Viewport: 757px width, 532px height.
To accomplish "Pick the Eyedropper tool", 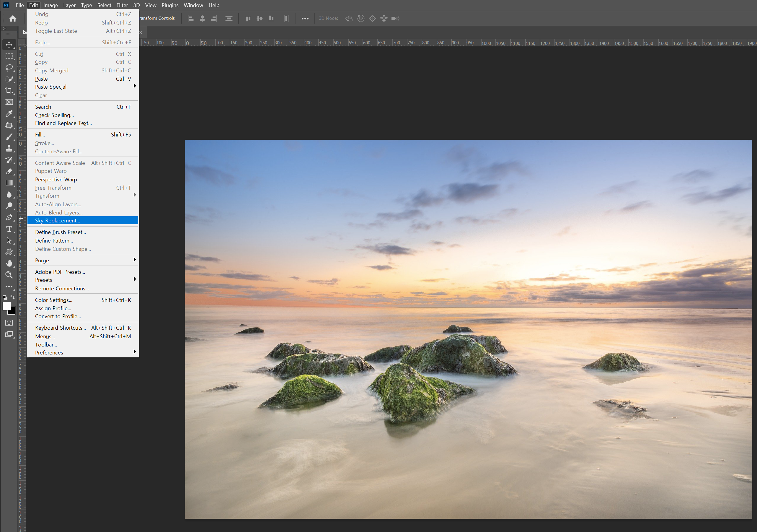I will tap(9, 113).
